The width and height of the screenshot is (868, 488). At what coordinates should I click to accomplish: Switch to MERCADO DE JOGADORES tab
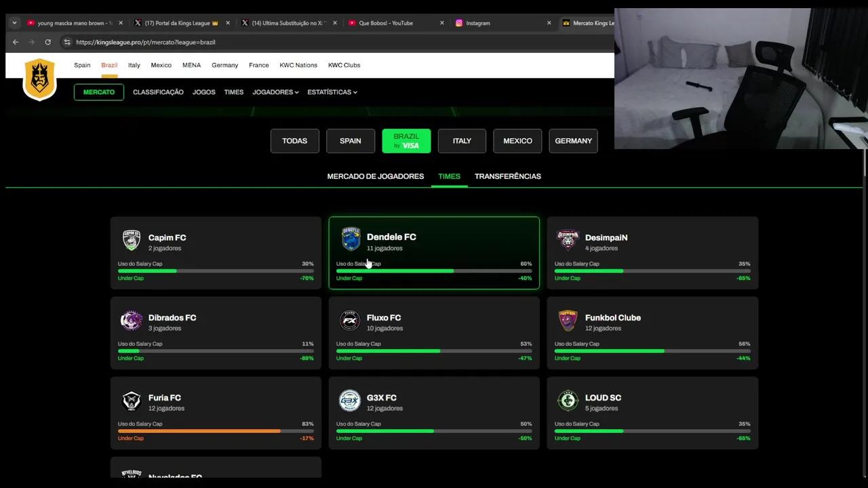point(376,176)
